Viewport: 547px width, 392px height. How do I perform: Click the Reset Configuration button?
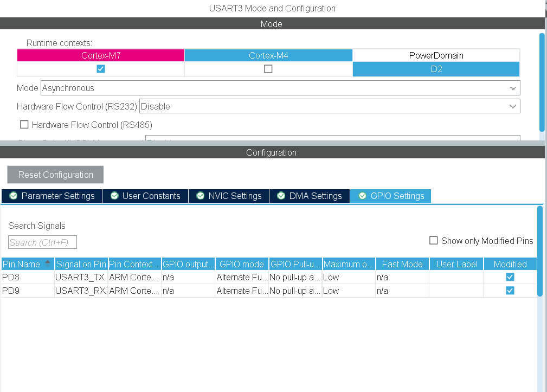[55, 174]
